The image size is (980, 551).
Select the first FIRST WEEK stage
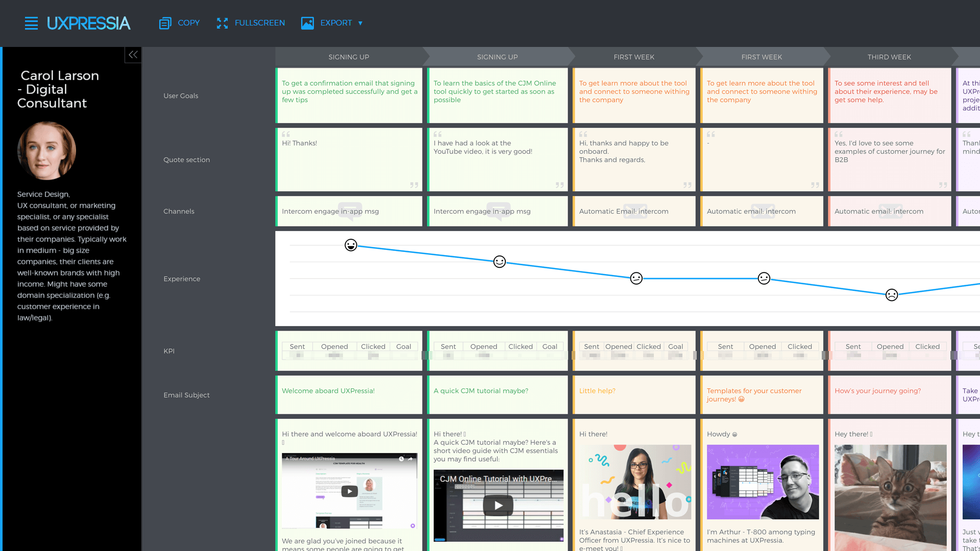pos(634,57)
